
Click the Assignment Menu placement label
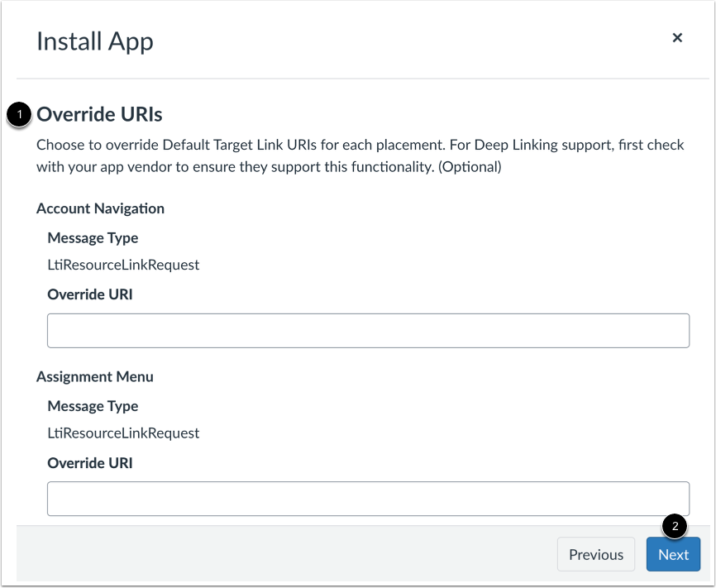94,376
